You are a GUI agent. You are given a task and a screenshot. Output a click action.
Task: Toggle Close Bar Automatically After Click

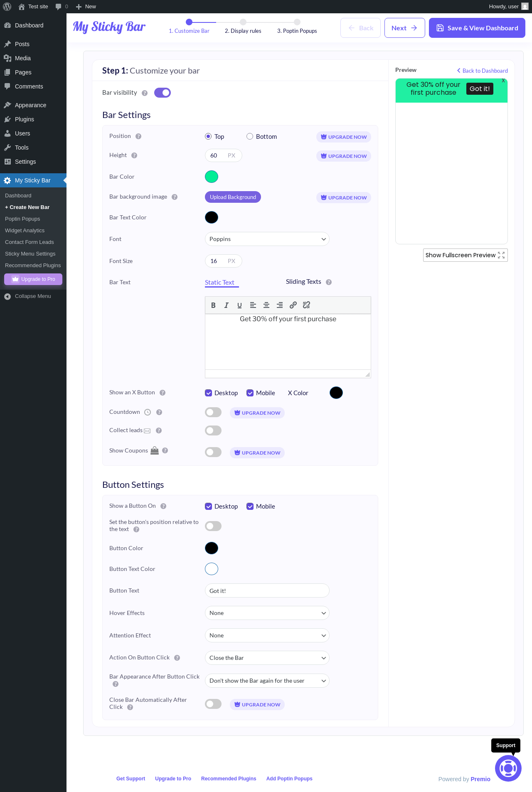pyautogui.click(x=213, y=704)
